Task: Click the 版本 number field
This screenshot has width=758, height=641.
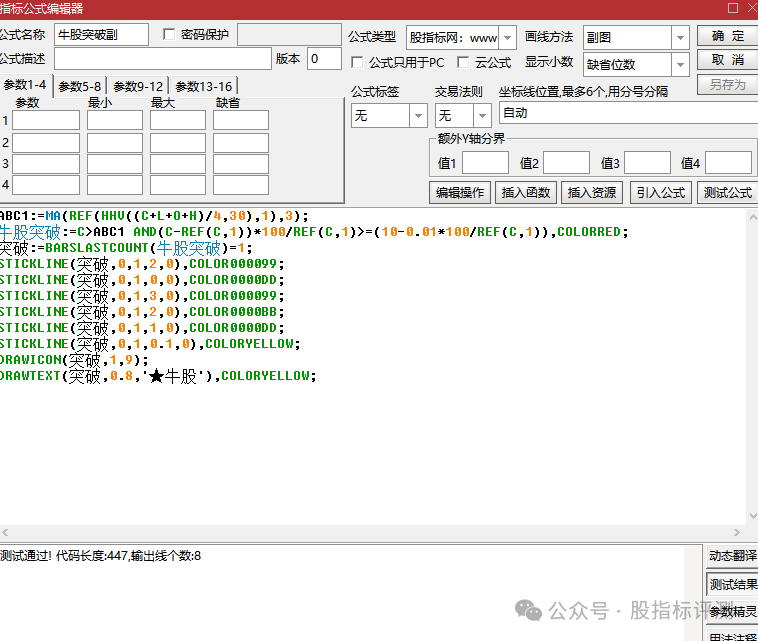Action: (324, 59)
